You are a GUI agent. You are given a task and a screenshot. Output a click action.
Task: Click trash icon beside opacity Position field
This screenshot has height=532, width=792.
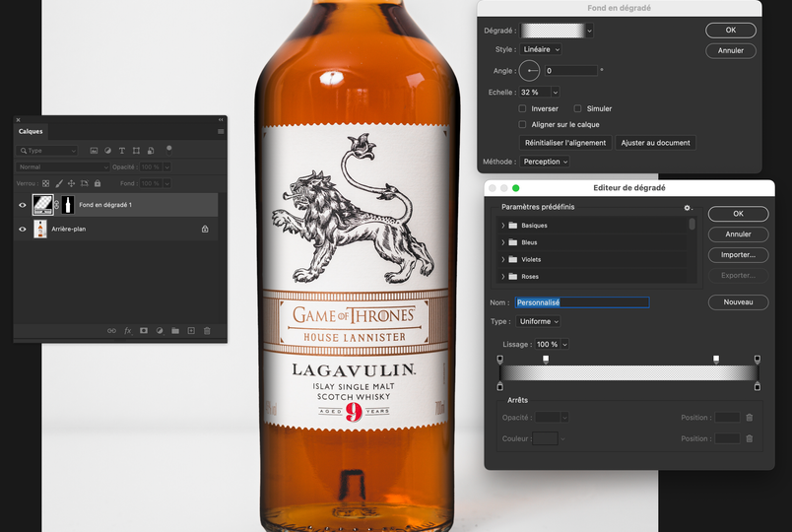[x=750, y=418]
